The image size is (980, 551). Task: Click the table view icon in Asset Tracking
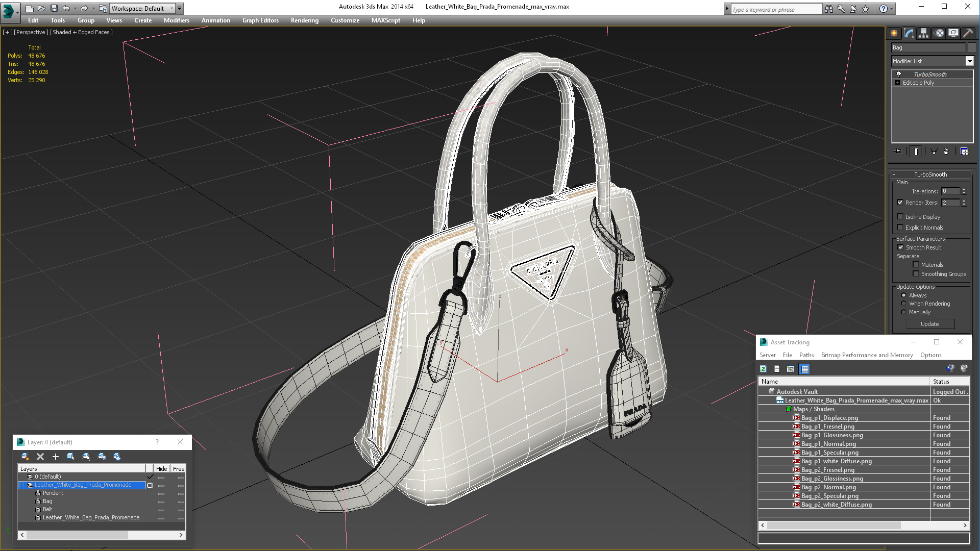(805, 369)
